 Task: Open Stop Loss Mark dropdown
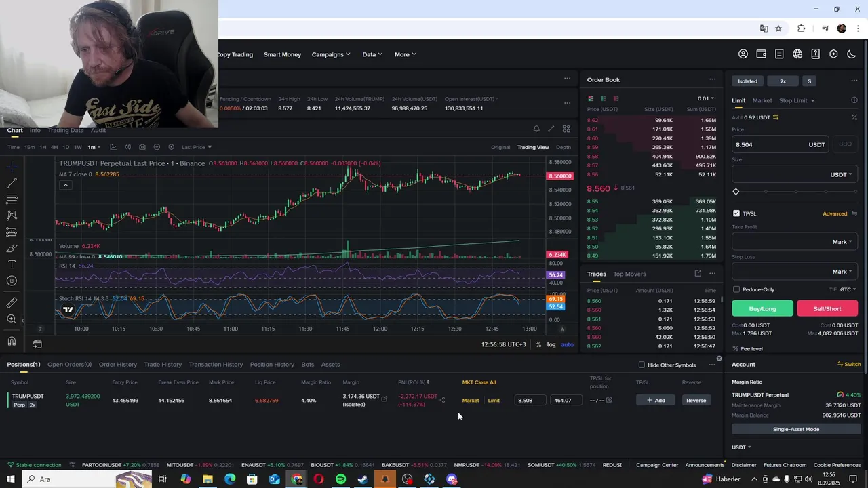[x=842, y=272]
